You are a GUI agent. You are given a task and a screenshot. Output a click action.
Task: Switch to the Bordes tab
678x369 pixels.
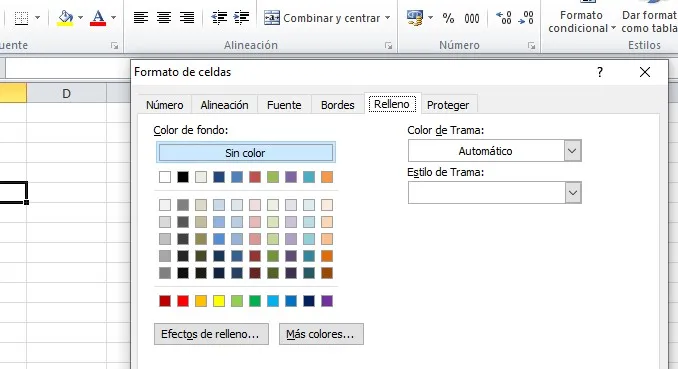pos(338,105)
